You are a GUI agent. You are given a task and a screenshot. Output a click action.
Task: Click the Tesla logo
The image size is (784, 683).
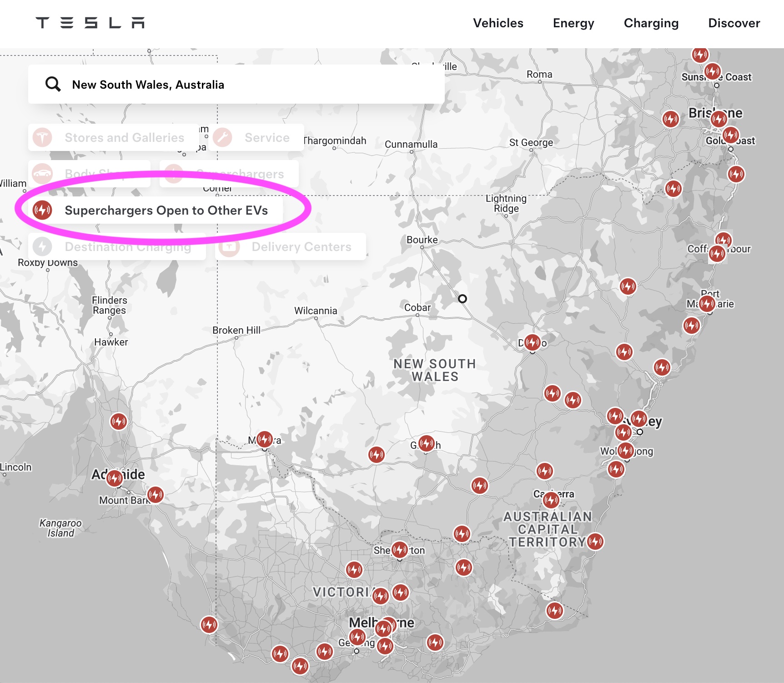(x=90, y=23)
